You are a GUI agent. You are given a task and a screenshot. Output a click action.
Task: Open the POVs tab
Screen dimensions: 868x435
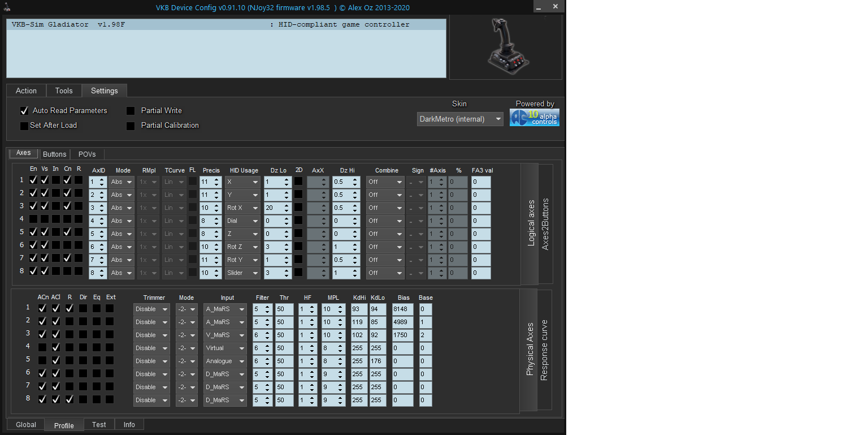click(87, 154)
